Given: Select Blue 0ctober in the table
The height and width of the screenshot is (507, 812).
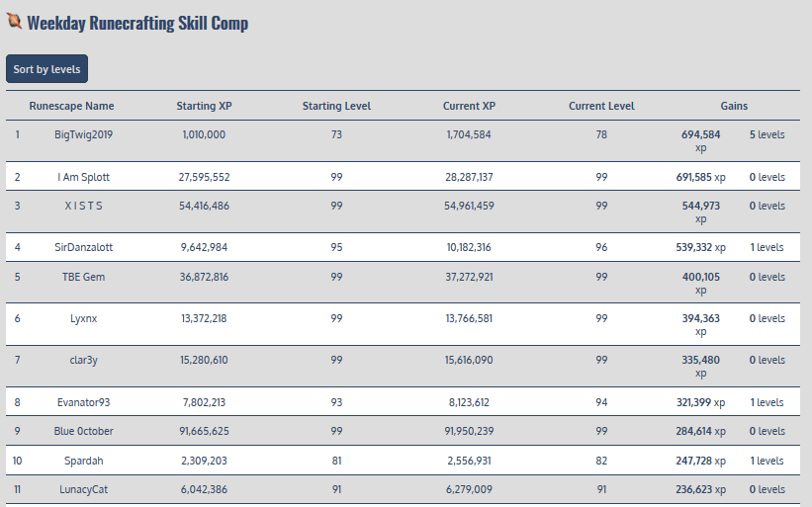Looking at the screenshot, I should coord(83,431).
